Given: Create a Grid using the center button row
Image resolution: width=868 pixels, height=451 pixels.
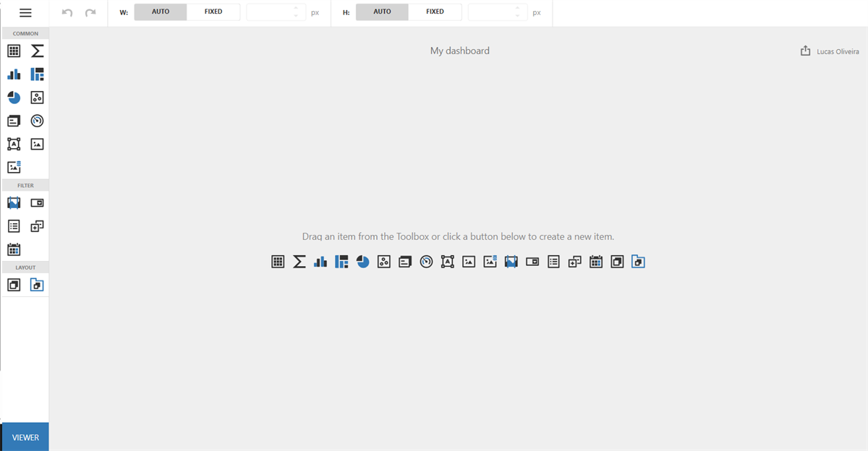Looking at the screenshot, I should [278, 262].
